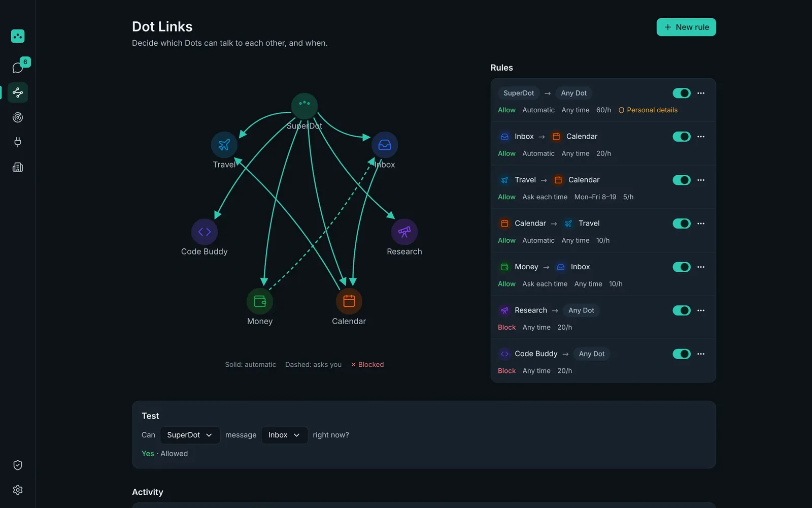This screenshot has width=812, height=508.
Task: Open the chat messages sidebar icon
Action: tap(18, 68)
